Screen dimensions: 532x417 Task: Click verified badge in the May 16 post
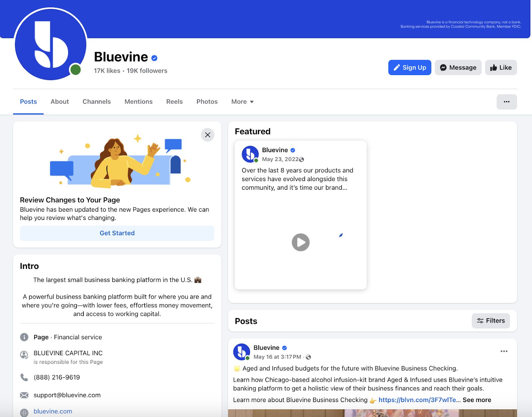[284, 348]
